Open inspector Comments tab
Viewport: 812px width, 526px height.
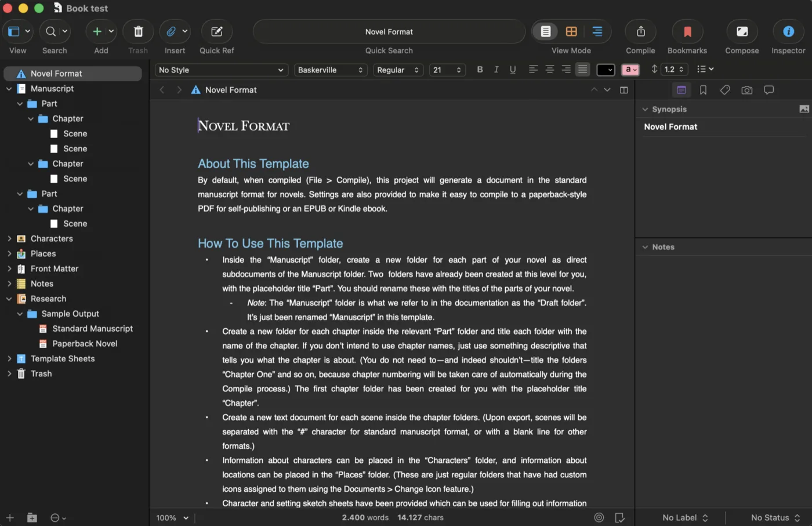pos(769,90)
